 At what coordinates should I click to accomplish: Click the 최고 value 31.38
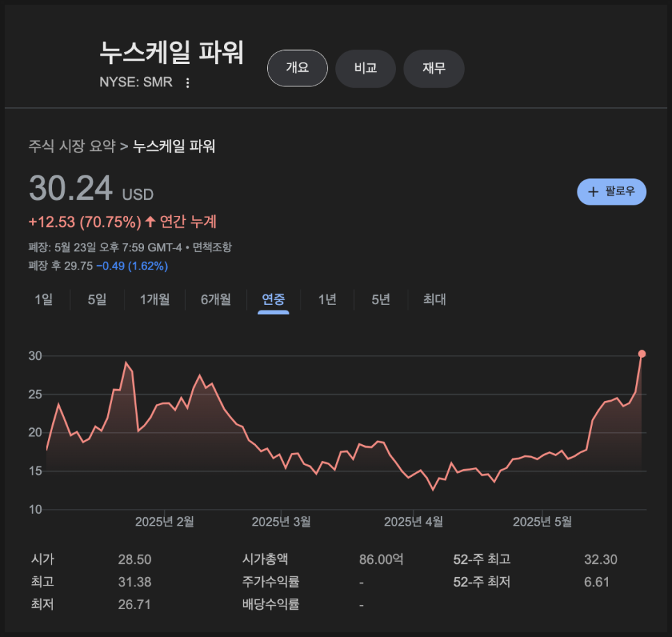pos(134,582)
